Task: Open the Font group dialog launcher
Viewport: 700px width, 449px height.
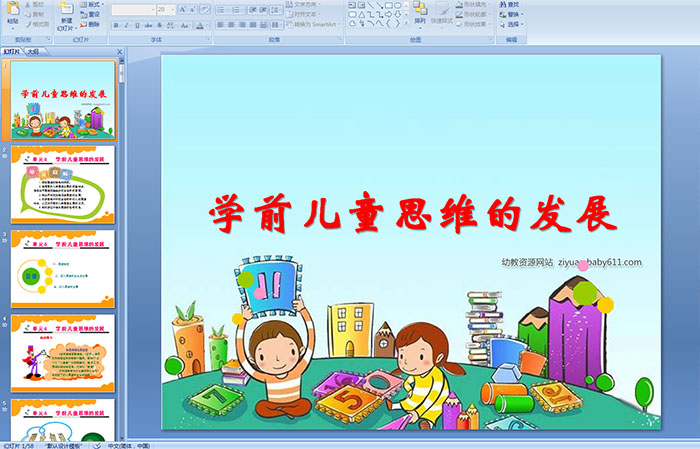Action: 208,39
